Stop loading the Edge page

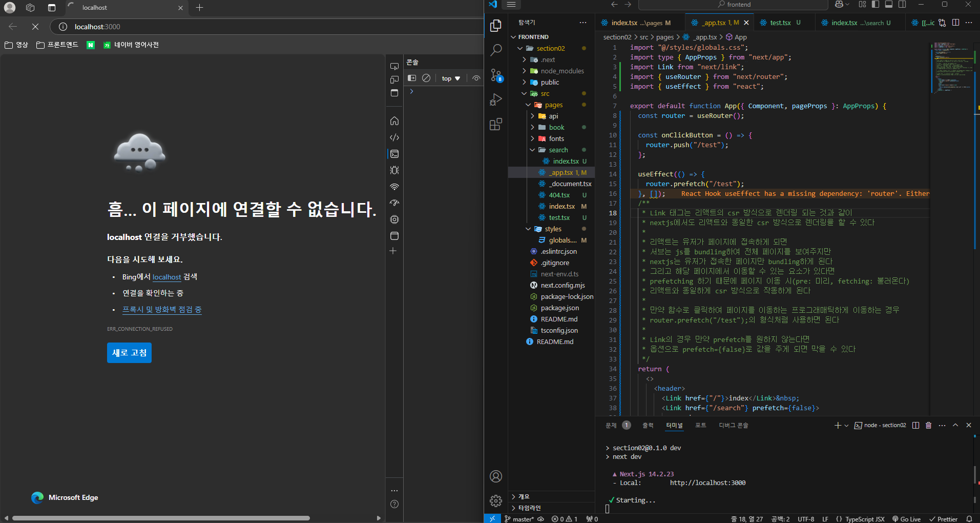tap(35, 27)
